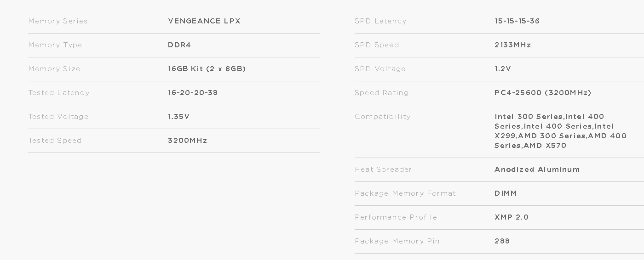Image resolution: width=644 pixels, height=260 pixels.
Task: Select the 3200MHz tested speed value
Action: [x=188, y=141]
